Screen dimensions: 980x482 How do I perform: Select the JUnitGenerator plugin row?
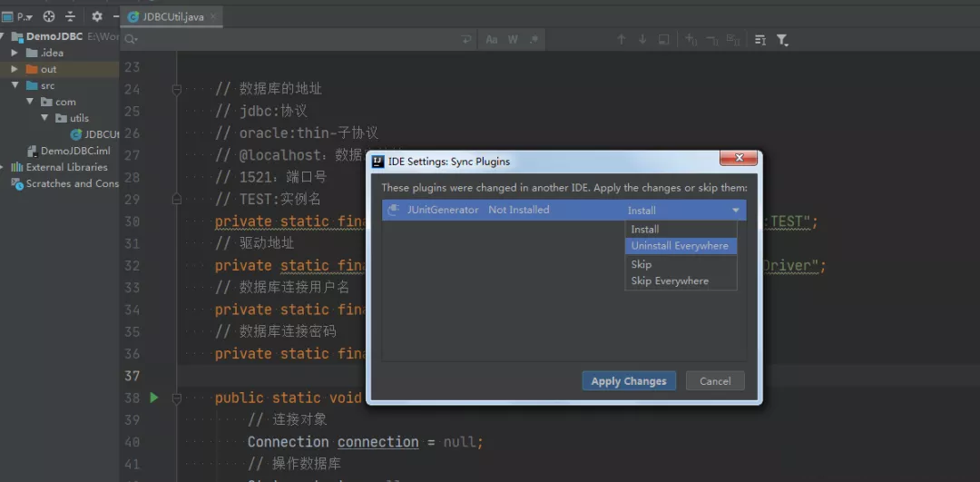point(563,210)
